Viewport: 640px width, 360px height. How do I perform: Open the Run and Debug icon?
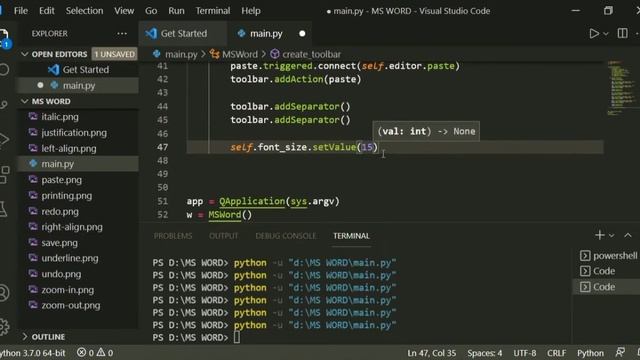coord(4,139)
